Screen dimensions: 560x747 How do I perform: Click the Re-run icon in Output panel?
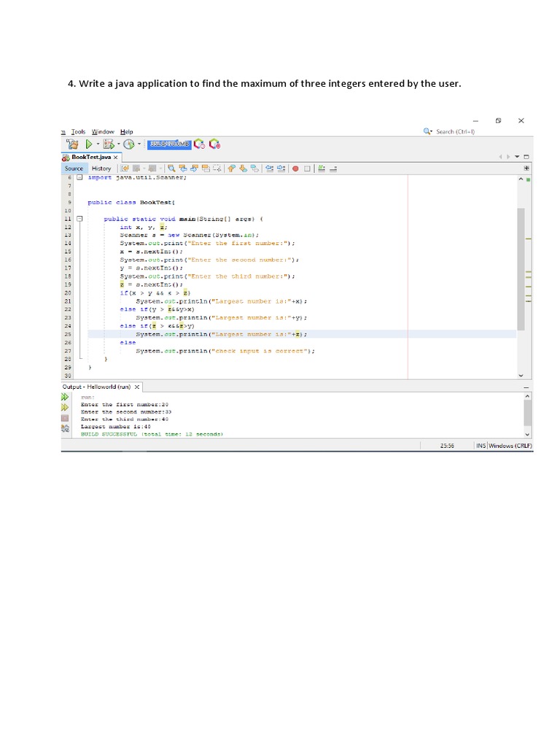click(65, 396)
